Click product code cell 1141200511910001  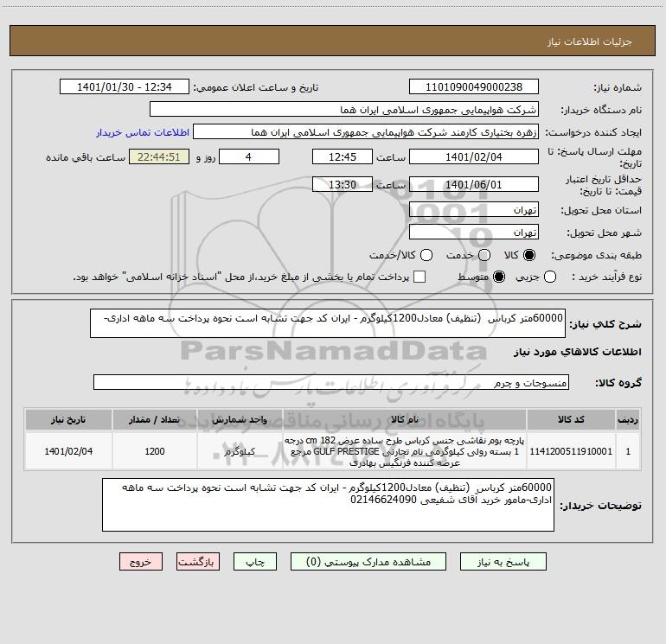[x=571, y=451]
